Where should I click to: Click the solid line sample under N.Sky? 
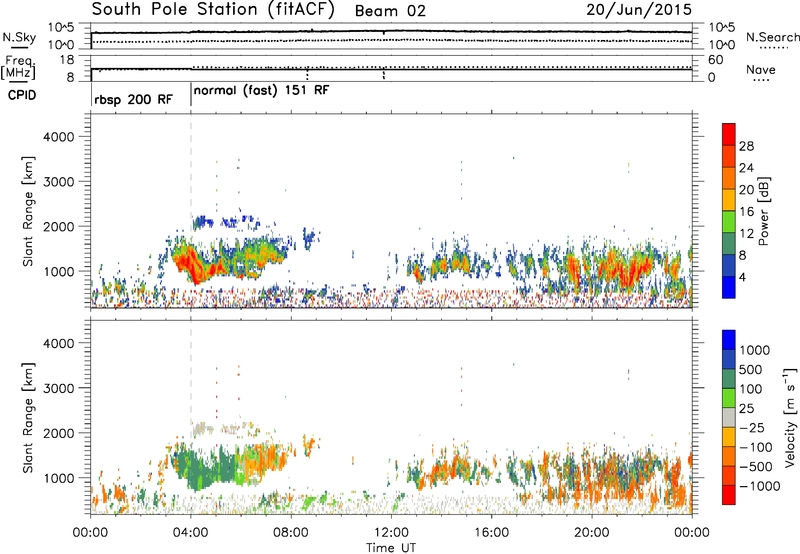19,47
